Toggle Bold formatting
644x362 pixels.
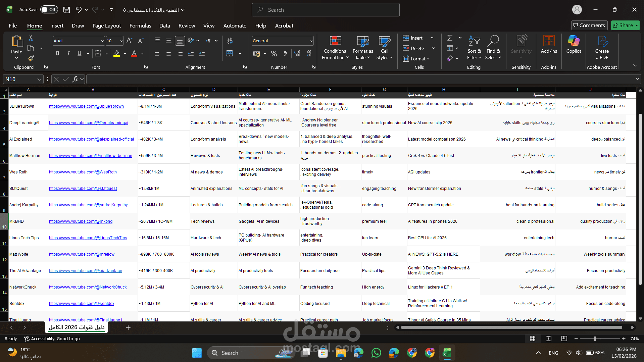[57, 53]
